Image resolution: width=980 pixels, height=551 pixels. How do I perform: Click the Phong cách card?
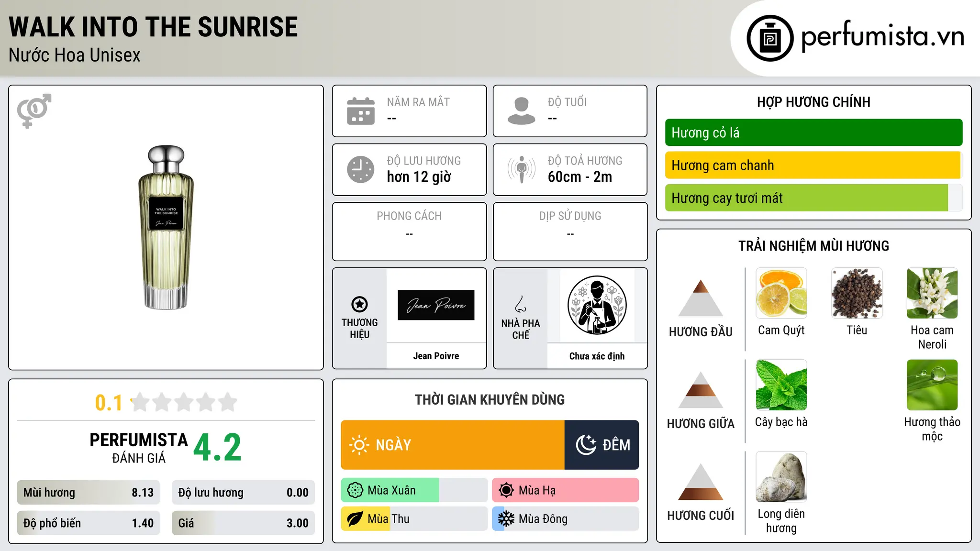[x=410, y=231]
